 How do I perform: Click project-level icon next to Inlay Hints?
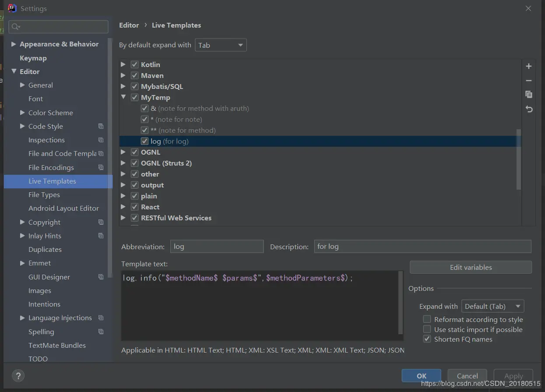click(101, 236)
